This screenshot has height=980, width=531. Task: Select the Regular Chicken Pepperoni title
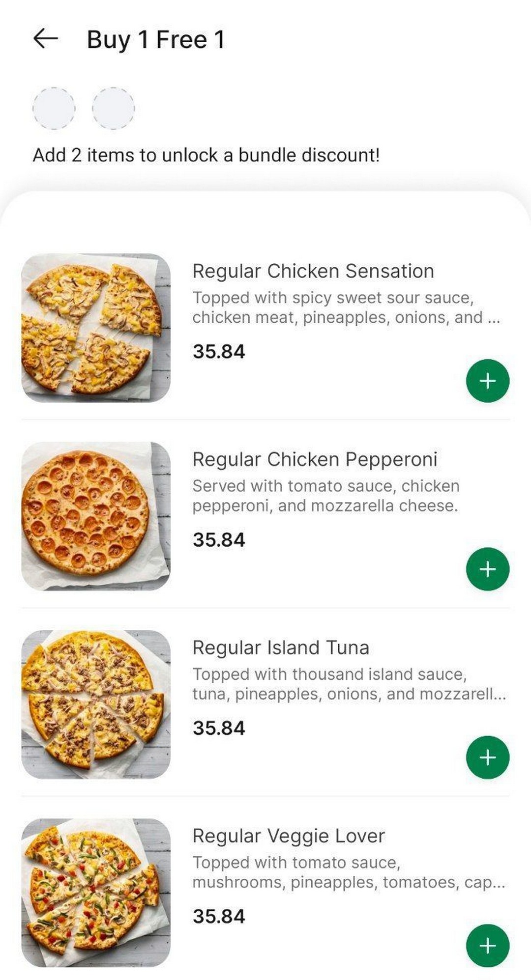(x=315, y=459)
